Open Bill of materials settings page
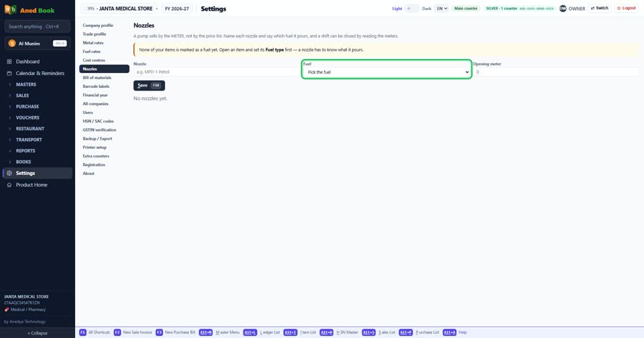Screen dimensions: 644x338 pos(104,78)
